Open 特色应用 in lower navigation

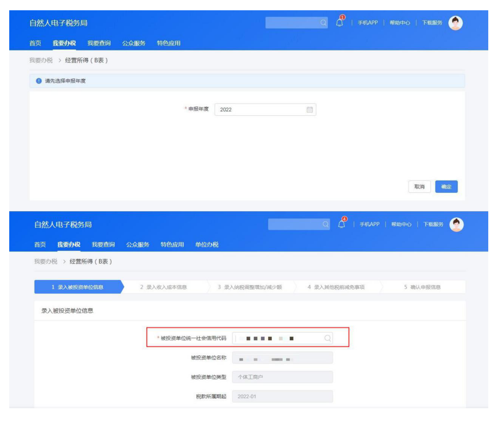(172, 245)
